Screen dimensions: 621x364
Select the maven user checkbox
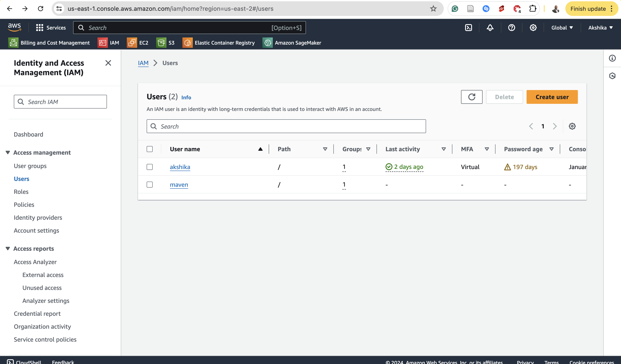point(150,185)
